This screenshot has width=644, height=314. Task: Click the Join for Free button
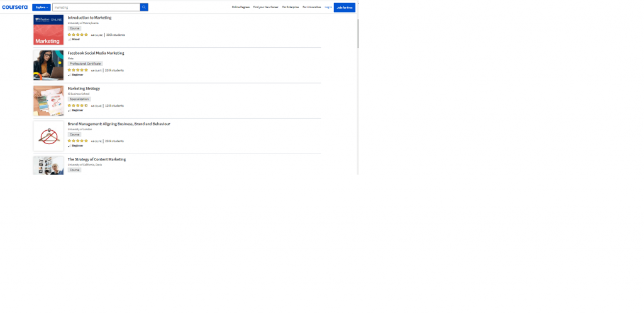coord(345,8)
